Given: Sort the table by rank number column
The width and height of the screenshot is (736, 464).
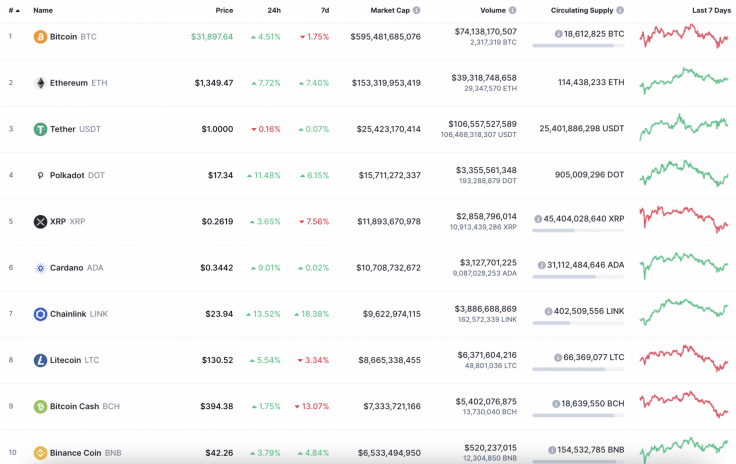Looking at the screenshot, I should point(13,10).
